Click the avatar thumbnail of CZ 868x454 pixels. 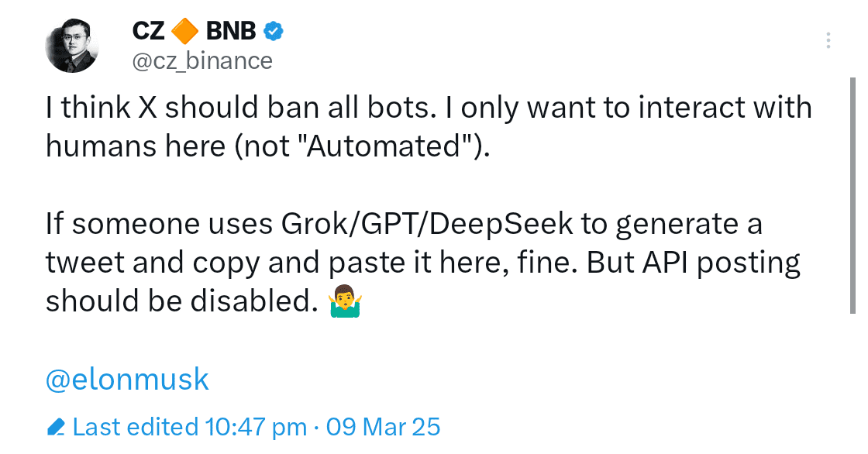click(72, 45)
